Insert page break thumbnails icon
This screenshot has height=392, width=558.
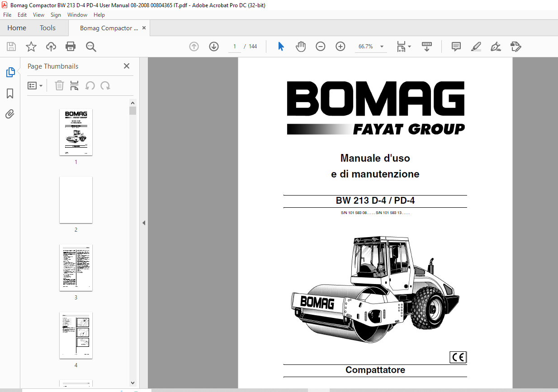point(75,85)
